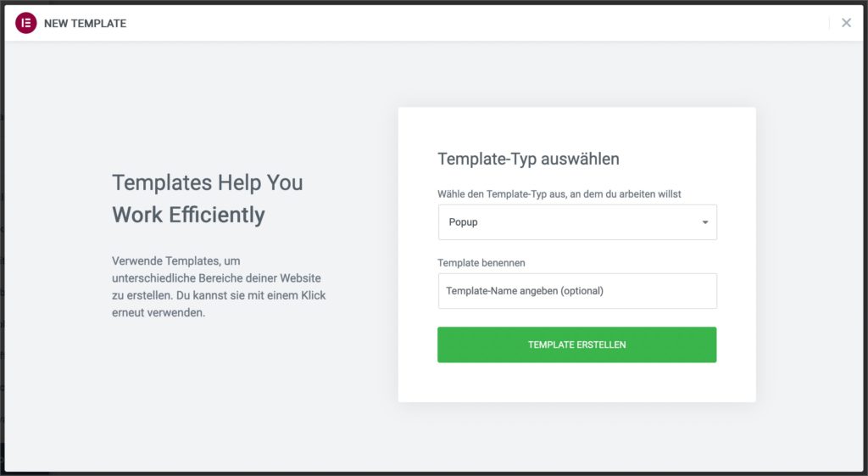
Task: Click the Template benennen label
Action: 481,263
